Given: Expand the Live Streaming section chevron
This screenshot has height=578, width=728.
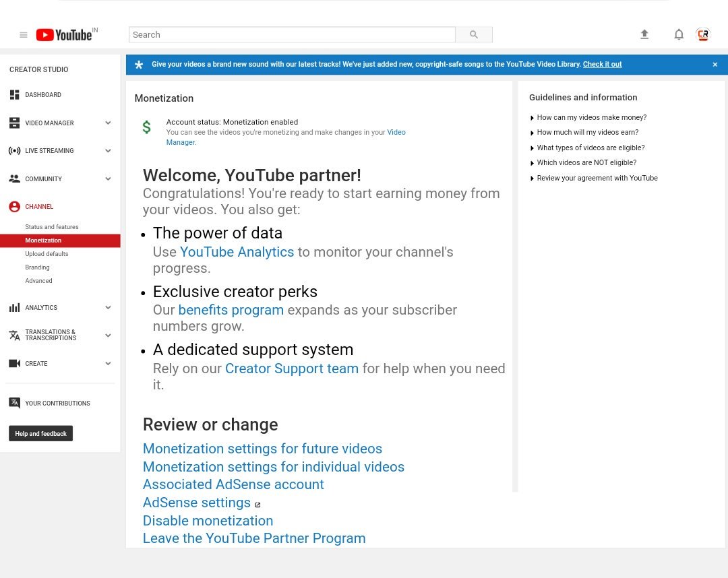Looking at the screenshot, I should click(108, 151).
